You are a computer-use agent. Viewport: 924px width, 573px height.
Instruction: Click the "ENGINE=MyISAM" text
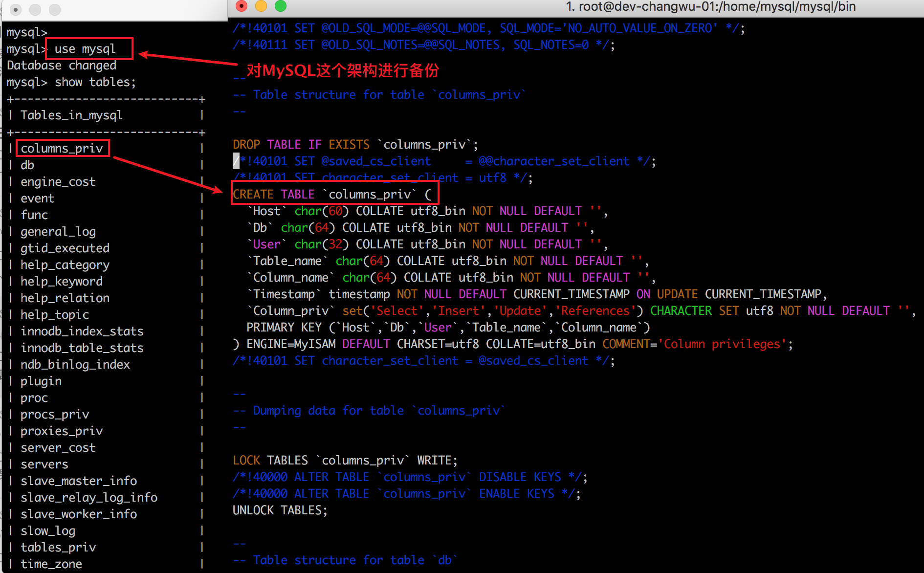click(291, 344)
